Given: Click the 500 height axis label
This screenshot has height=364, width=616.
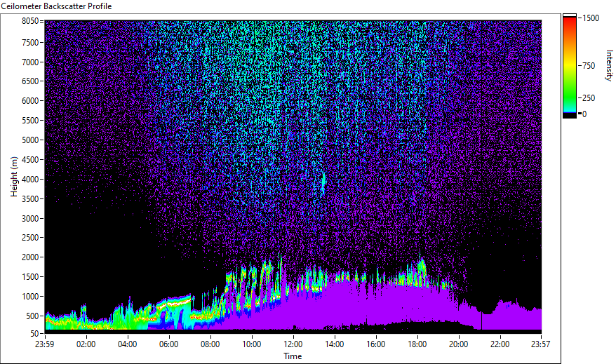Looking at the screenshot, I should (x=32, y=316).
